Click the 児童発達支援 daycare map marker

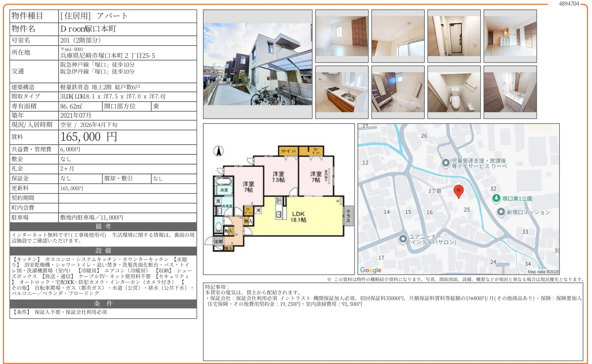[x=446, y=163]
